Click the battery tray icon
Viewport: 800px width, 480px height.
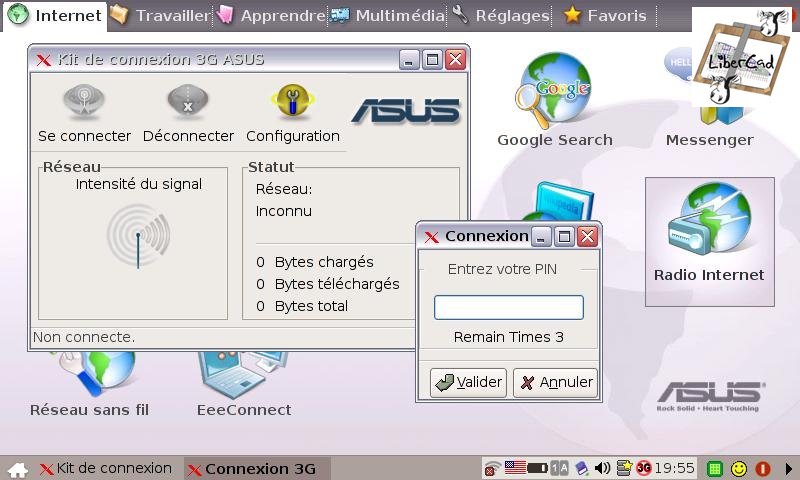(537, 468)
